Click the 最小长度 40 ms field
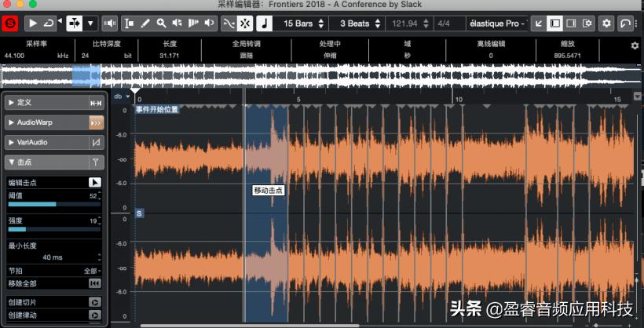This screenshot has width=644, height=328. [53, 257]
